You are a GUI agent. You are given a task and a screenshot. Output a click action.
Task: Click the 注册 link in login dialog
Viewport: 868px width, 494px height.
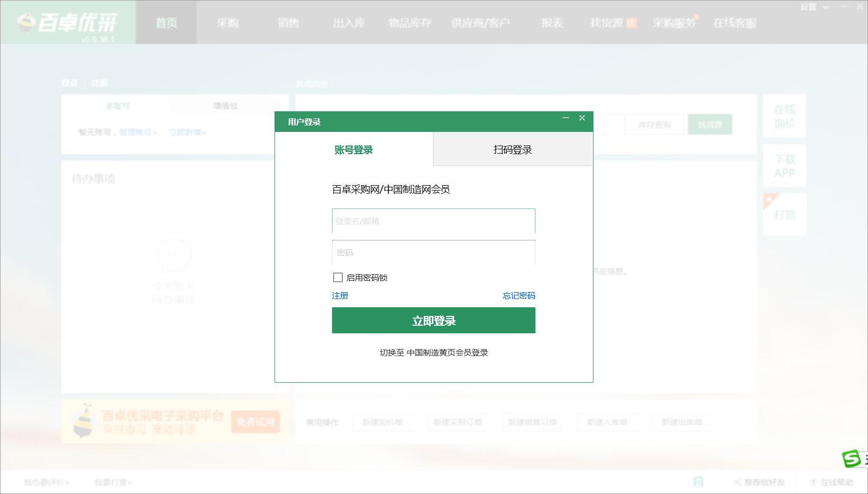click(340, 295)
